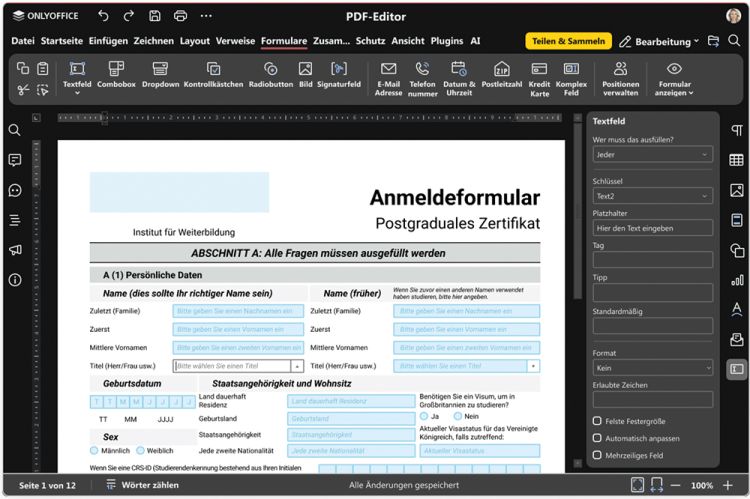Insert a Combobox form field
The width and height of the screenshot is (750, 499).
[x=116, y=75]
